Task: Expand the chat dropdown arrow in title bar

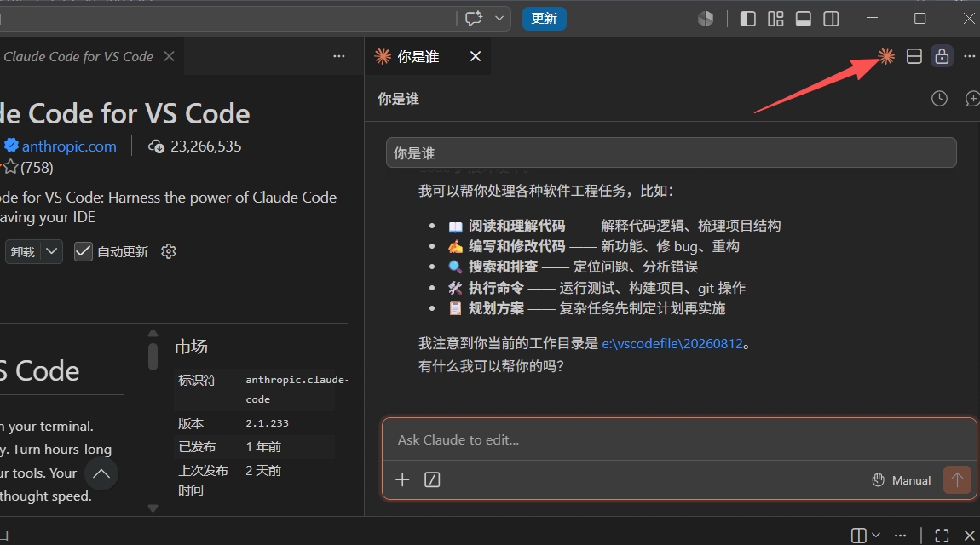Action: (499, 18)
